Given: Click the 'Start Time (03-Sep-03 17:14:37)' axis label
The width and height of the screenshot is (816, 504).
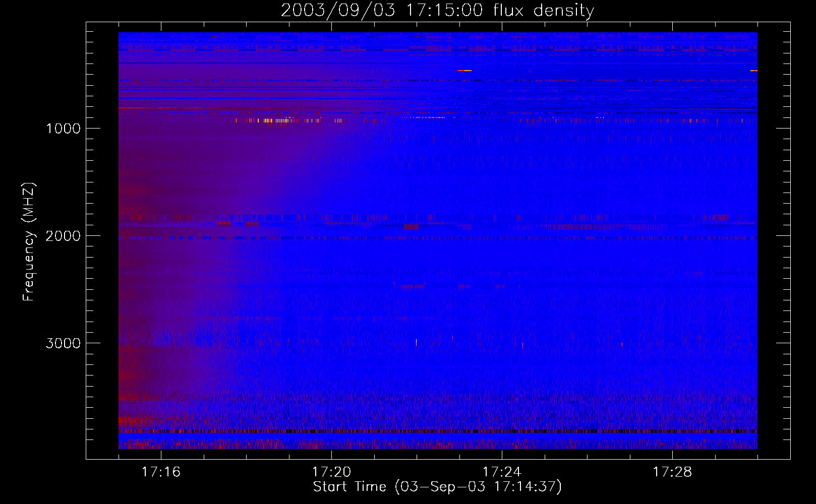Looking at the screenshot, I should (437, 487).
